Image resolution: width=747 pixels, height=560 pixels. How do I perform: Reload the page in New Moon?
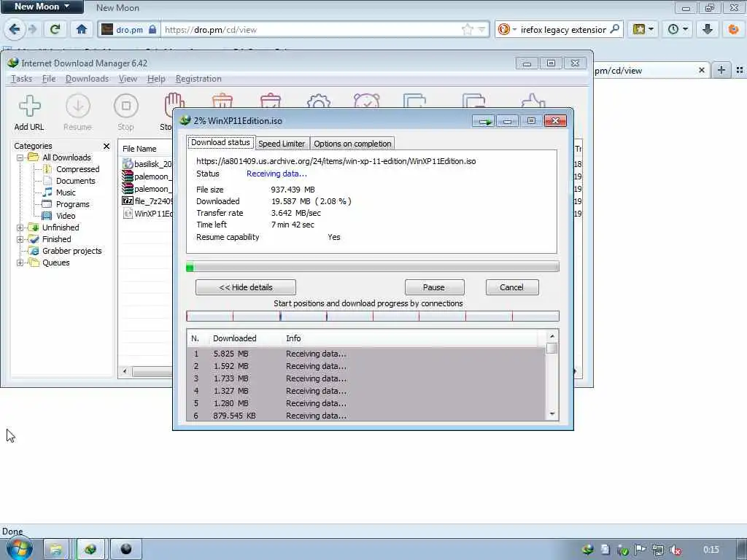pyautogui.click(x=55, y=29)
